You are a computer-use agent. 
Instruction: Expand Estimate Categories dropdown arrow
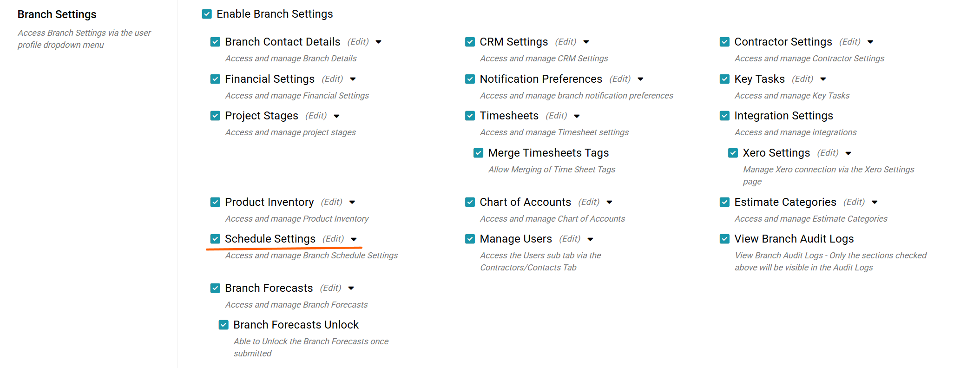coord(875,202)
